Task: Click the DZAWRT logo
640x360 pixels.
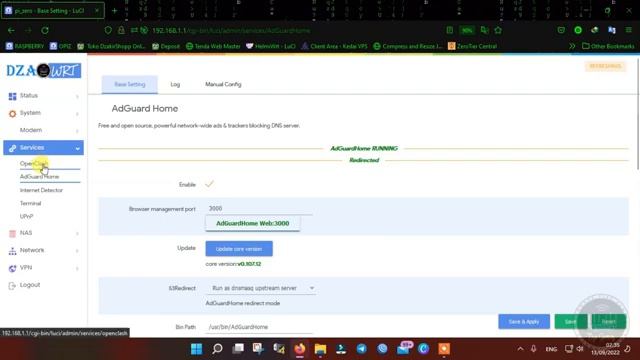Action: 43,71
